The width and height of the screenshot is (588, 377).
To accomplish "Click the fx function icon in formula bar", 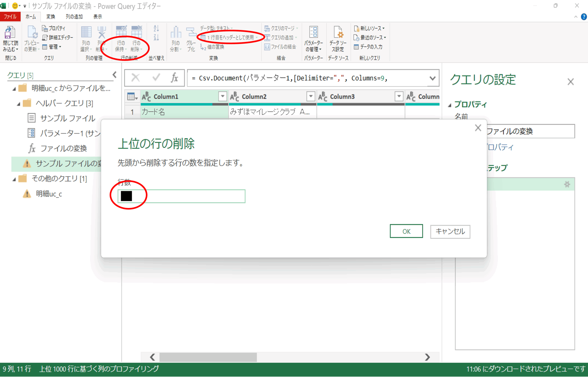I will (x=174, y=78).
